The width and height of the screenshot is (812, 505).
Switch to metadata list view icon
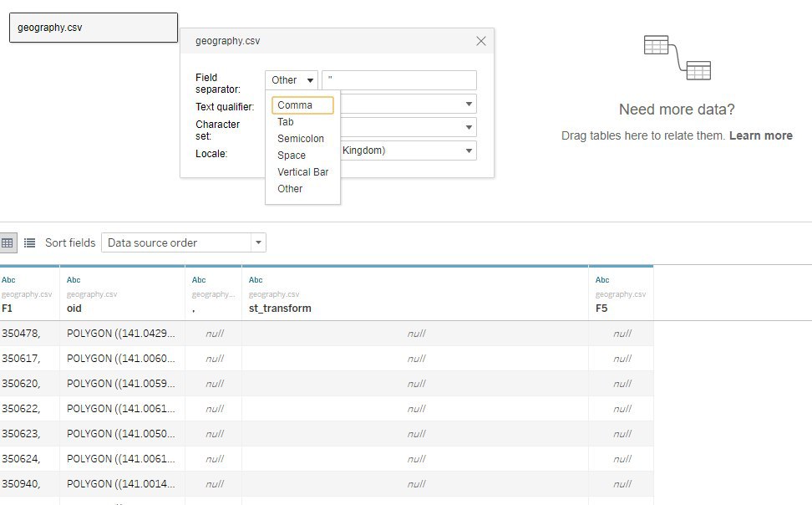tap(29, 242)
